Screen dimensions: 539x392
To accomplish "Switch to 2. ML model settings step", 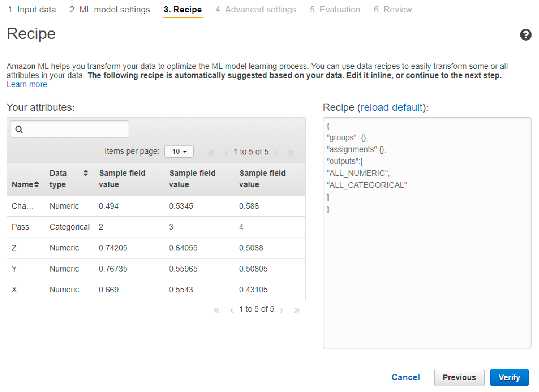I will (110, 10).
